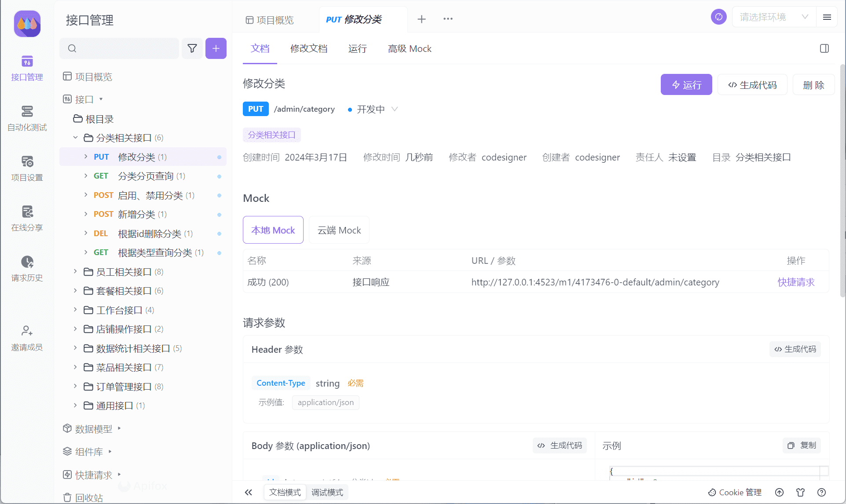This screenshot has height=504, width=846.
Task: Open the hamburger menu icon
Action: (x=827, y=17)
